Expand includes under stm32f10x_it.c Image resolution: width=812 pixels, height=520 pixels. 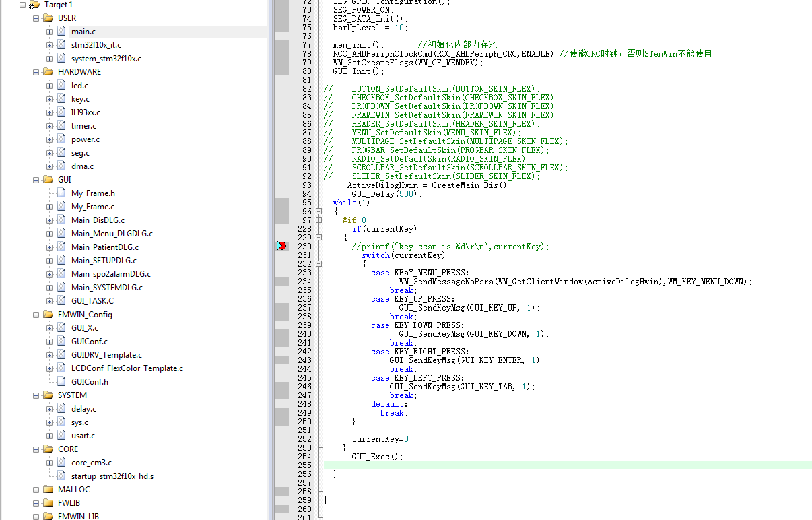[x=50, y=45]
